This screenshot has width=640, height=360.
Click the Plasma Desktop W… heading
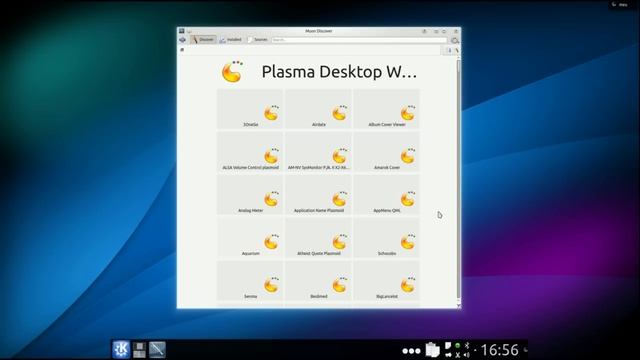(339, 72)
